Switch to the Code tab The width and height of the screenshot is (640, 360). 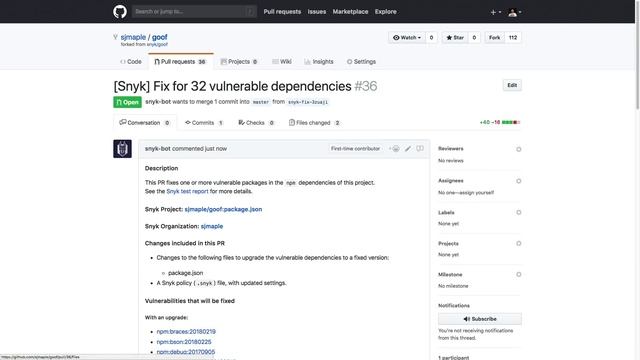131,62
